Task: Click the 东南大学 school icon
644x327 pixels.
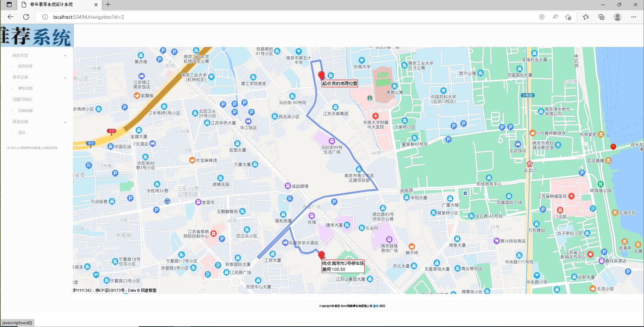Action: click(362, 60)
